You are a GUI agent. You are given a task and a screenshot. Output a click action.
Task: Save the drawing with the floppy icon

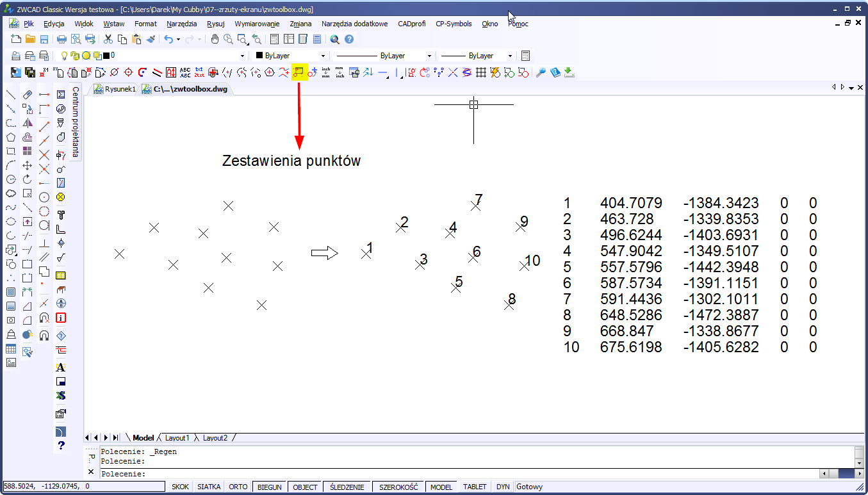tap(44, 39)
